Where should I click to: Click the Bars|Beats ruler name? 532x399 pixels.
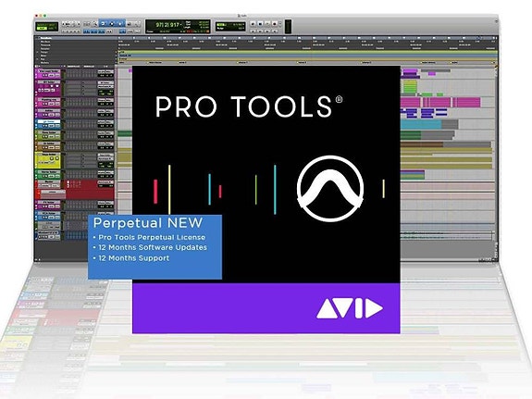coord(46,38)
